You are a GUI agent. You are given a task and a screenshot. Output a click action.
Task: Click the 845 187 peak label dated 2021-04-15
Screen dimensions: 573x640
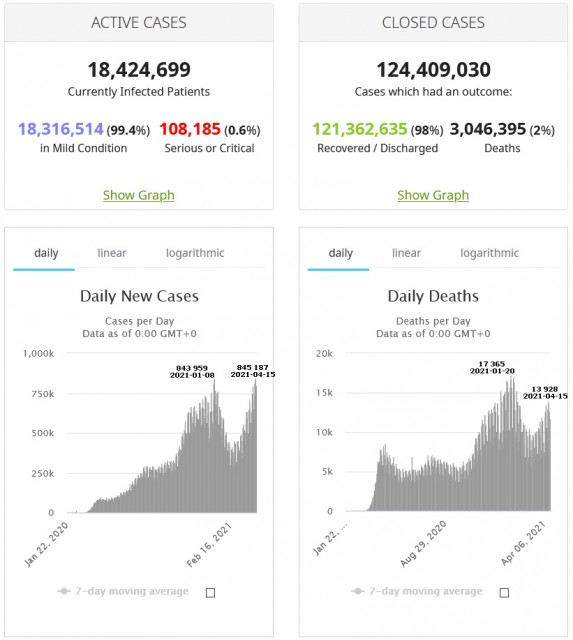tap(253, 371)
